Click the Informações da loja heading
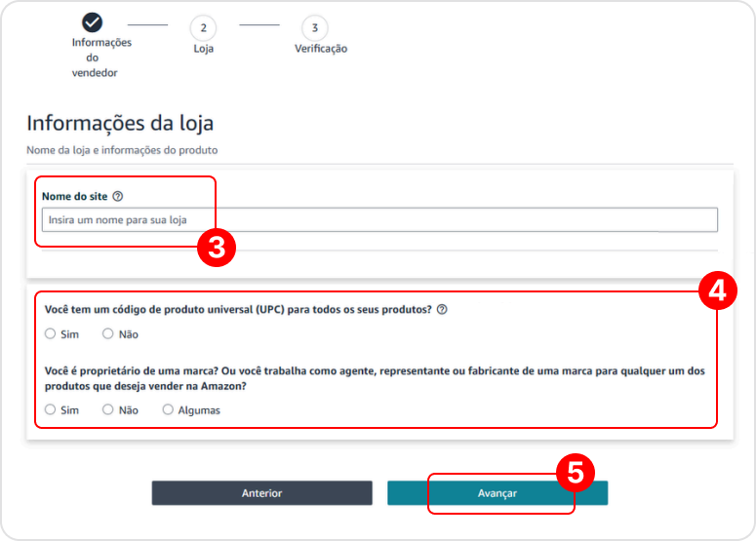Viewport: 756px width, 541px height. point(120,123)
